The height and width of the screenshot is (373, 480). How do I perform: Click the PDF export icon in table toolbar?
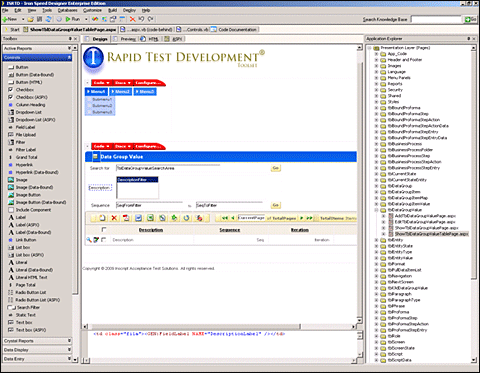(126, 218)
